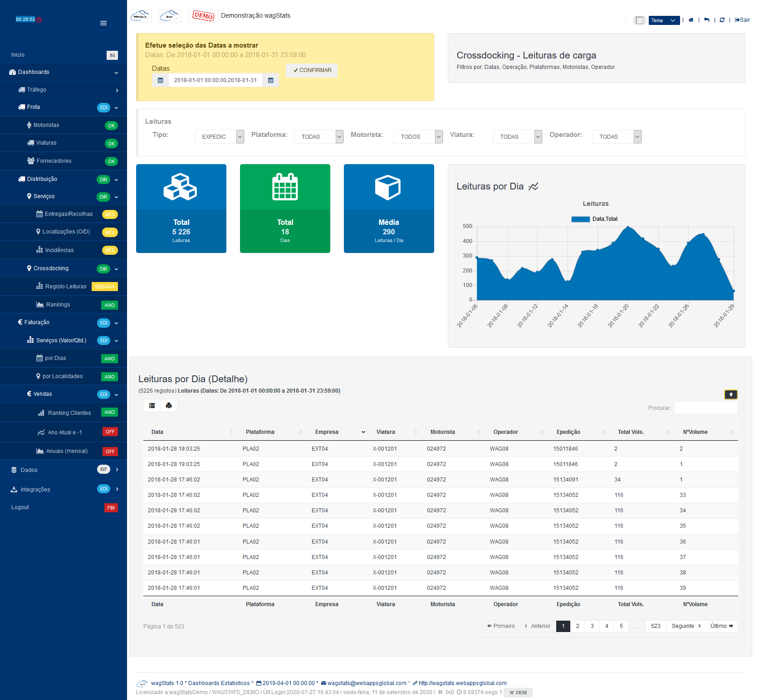Click the CONFIRMAR button
This screenshot has width=759, height=700.
coord(312,70)
